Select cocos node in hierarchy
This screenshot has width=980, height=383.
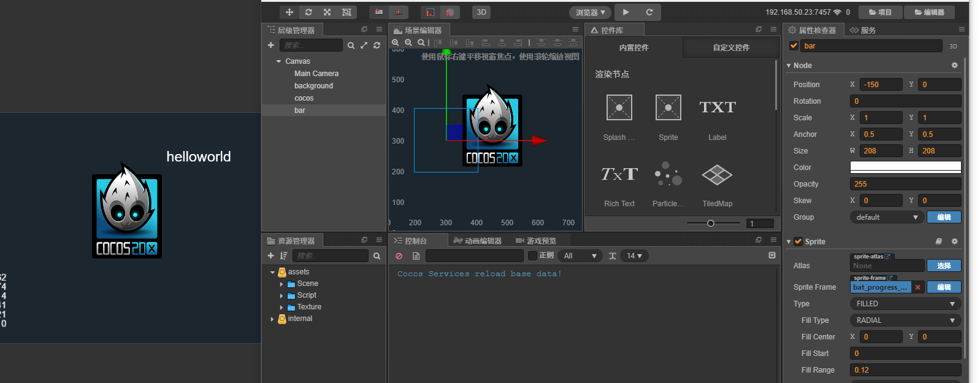coord(304,98)
